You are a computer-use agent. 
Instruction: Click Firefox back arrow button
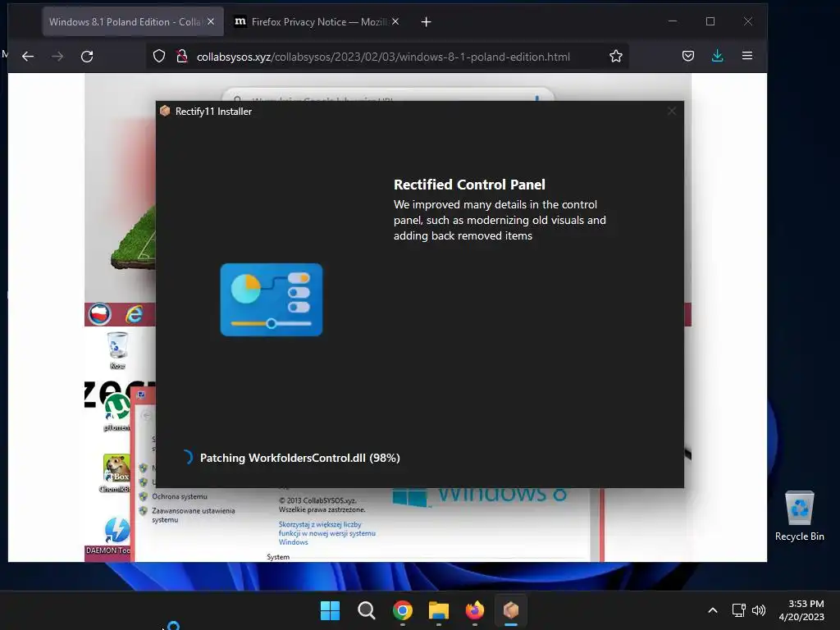tap(28, 57)
